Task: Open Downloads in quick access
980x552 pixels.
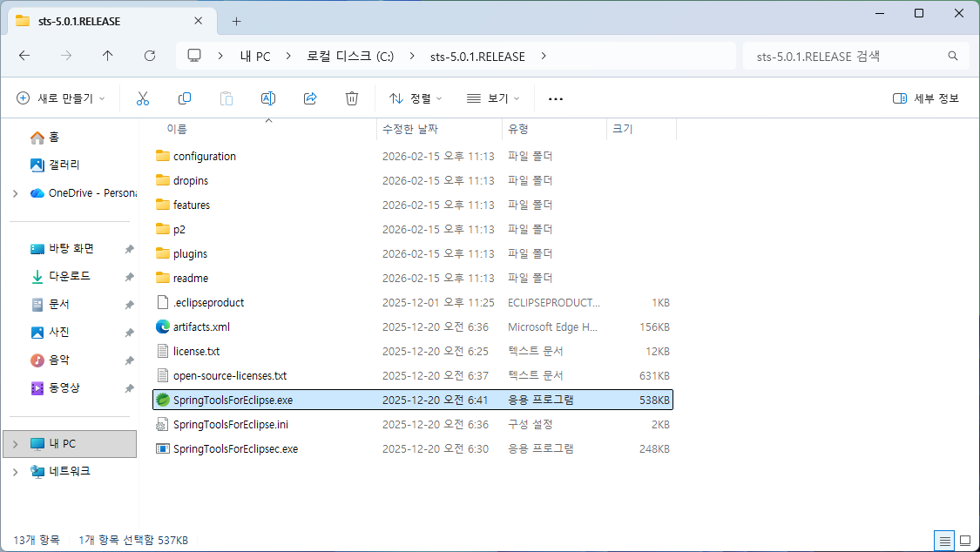Action: pyautogui.click(x=60, y=276)
